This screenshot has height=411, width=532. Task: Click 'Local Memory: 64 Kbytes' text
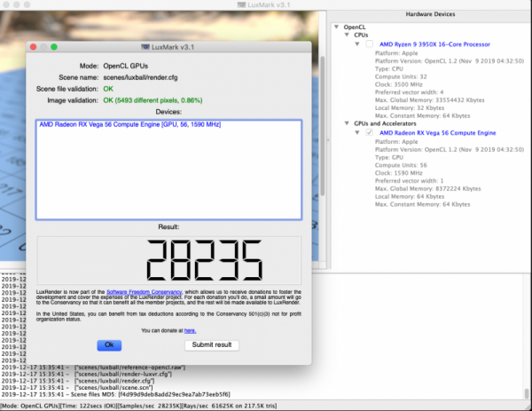coord(410,197)
